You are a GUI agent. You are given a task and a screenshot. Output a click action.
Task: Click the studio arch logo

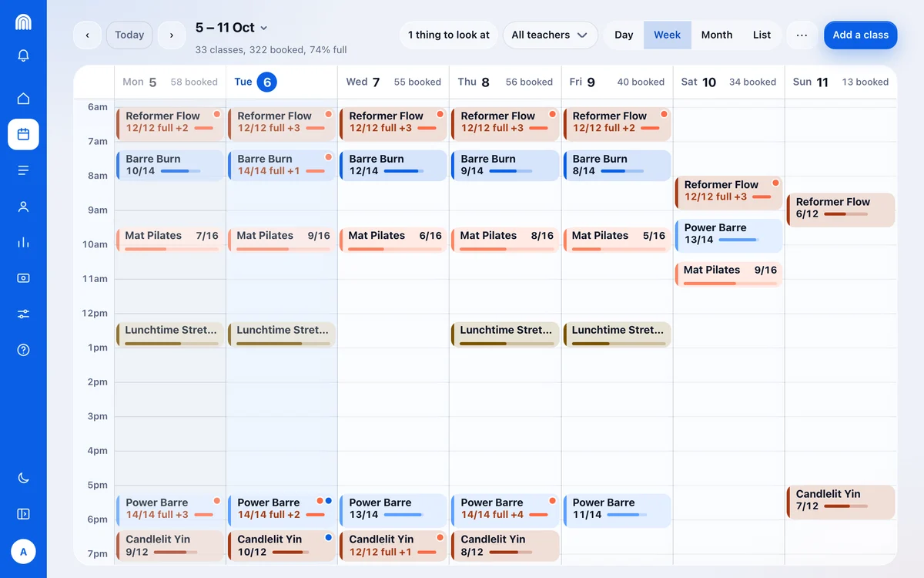click(23, 22)
